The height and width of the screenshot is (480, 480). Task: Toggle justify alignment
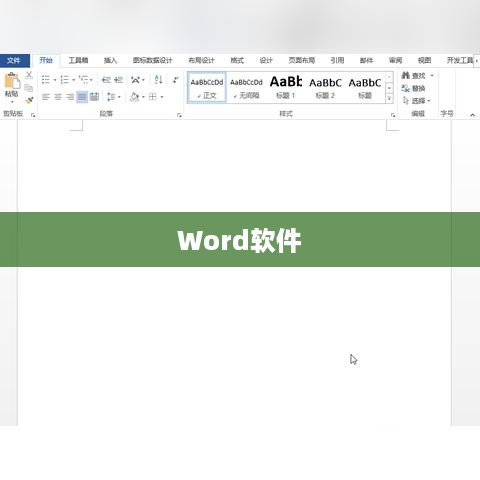pyautogui.click(x=82, y=97)
